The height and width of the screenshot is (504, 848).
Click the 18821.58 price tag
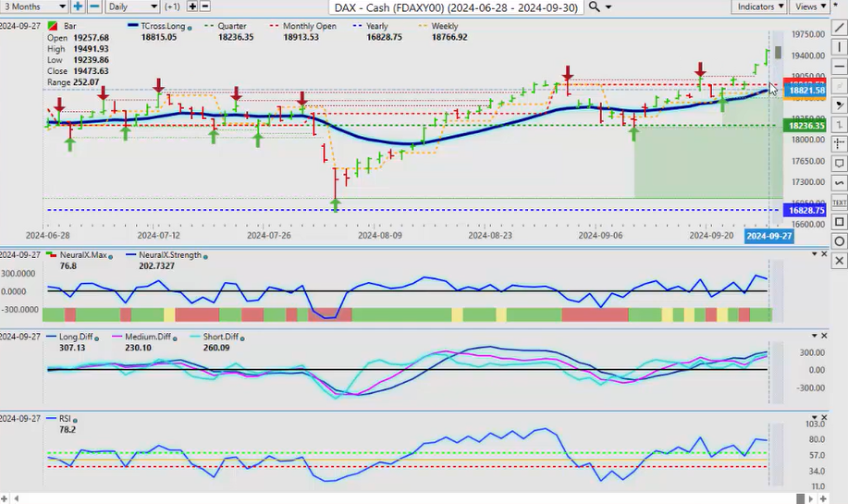(x=805, y=91)
